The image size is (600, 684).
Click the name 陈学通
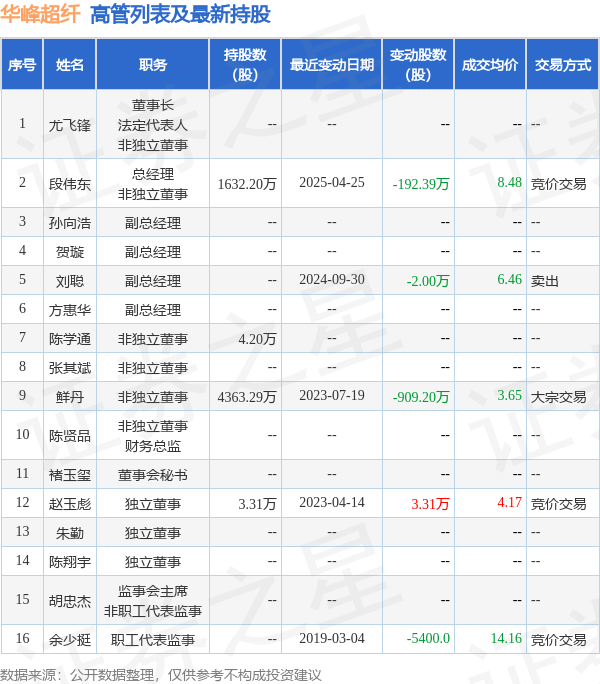point(69,339)
